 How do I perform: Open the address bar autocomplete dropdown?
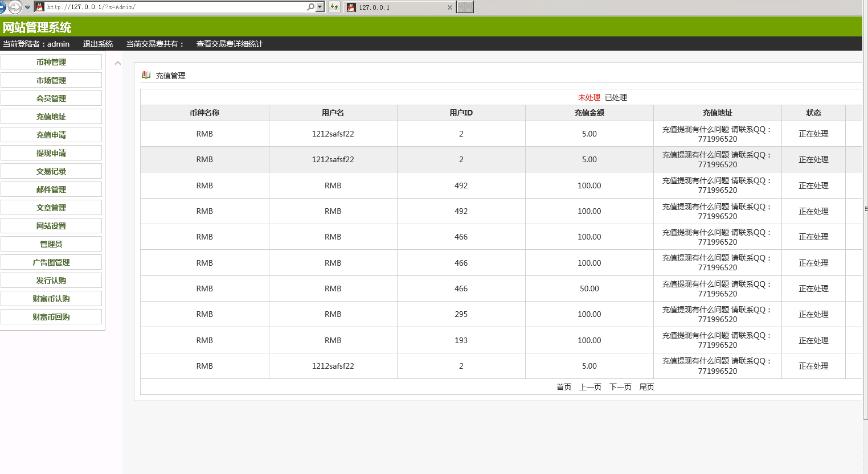tap(320, 7)
